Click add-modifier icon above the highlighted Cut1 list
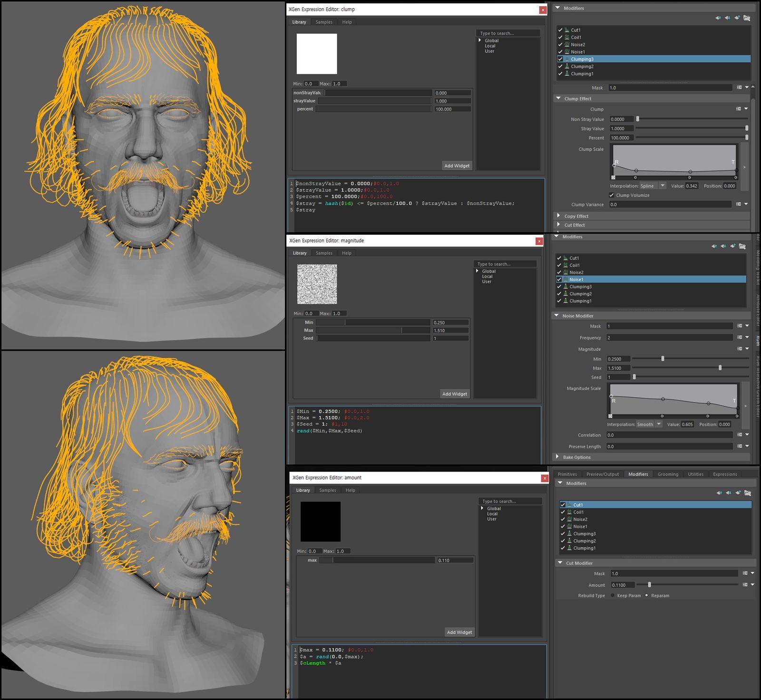Image resolution: width=761 pixels, height=700 pixels. point(738,493)
